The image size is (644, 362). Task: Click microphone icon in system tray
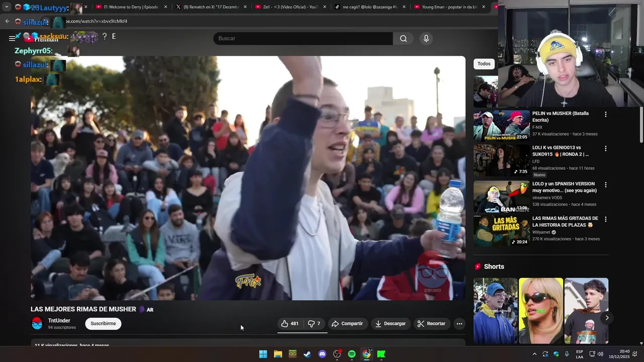(x=567, y=354)
